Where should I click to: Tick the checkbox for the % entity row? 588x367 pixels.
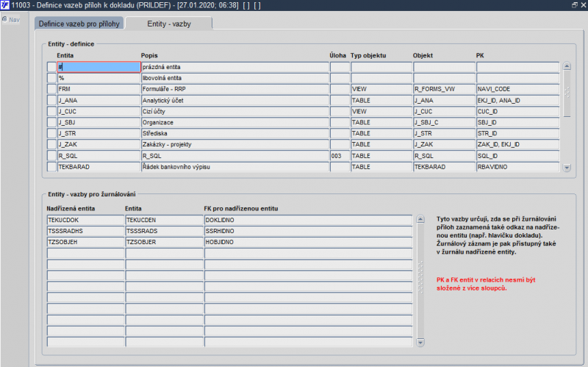[51, 78]
